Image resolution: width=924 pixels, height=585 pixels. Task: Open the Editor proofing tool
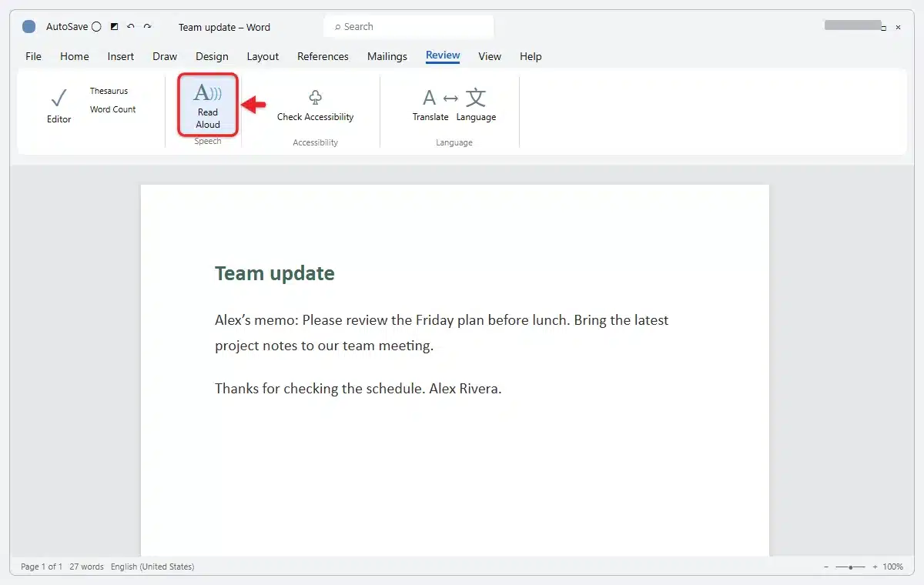pos(59,106)
